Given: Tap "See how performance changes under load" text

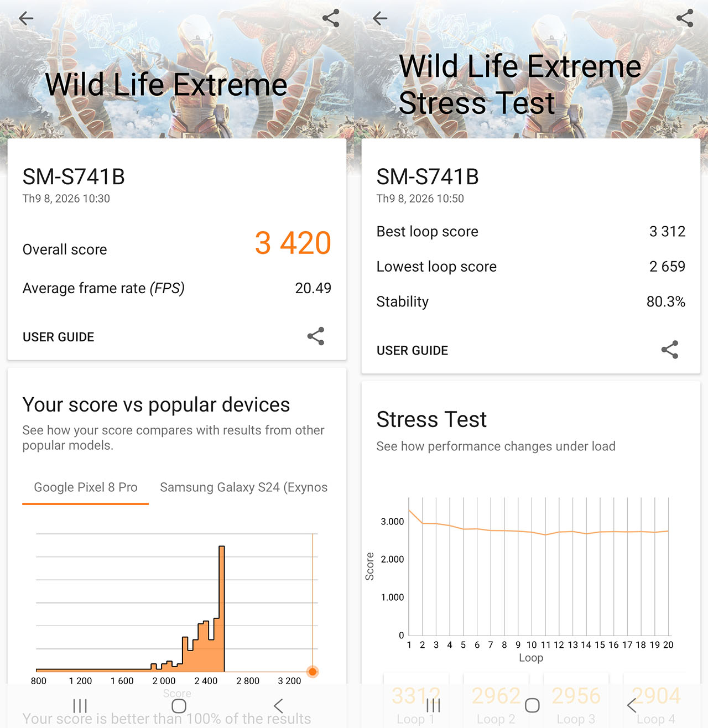Looking at the screenshot, I should point(496,446).
